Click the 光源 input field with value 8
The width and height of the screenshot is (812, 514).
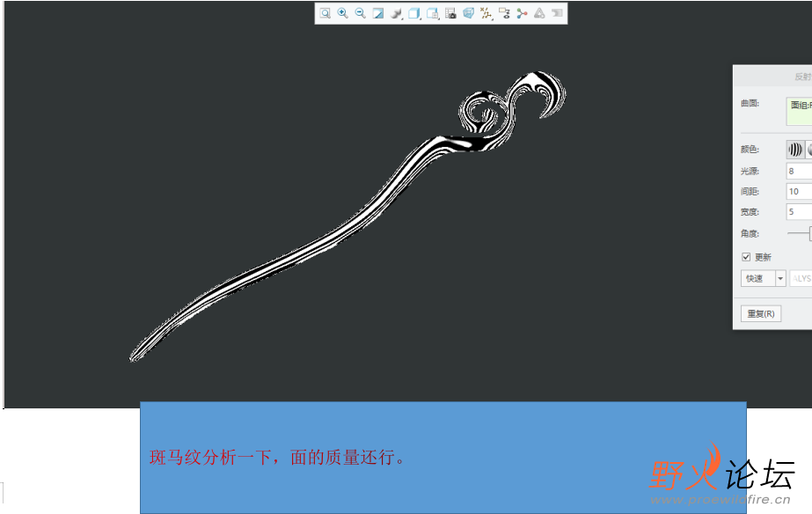click(799, 171)
